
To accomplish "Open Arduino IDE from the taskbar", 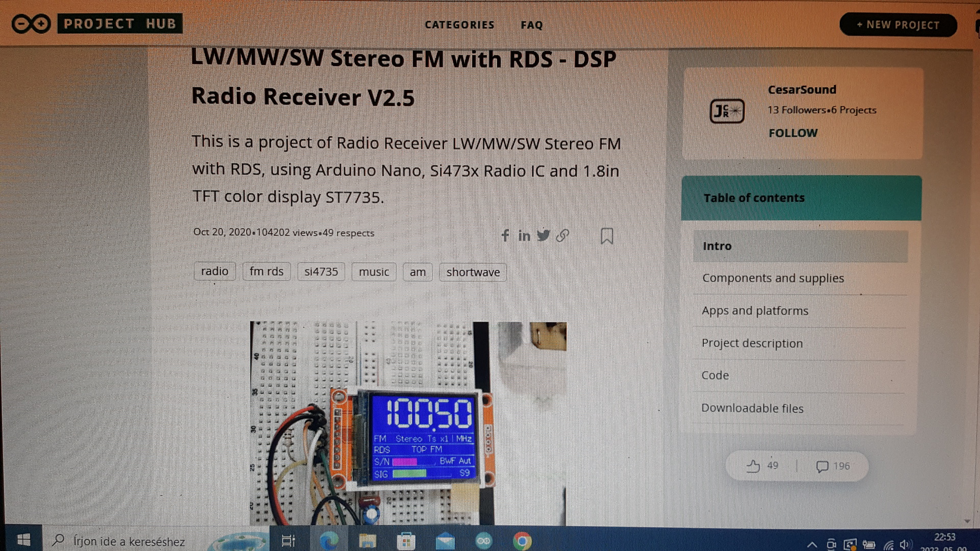I will [x=483, y=541].
